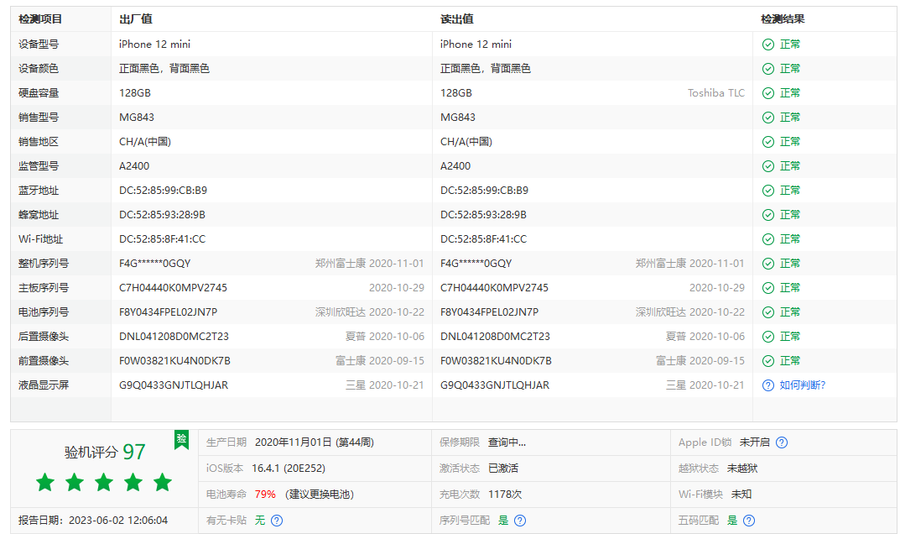
Task: Select read-out Wi-Fi address DC:52:85:8F:41:CC
Action: (x=483, y=239)
